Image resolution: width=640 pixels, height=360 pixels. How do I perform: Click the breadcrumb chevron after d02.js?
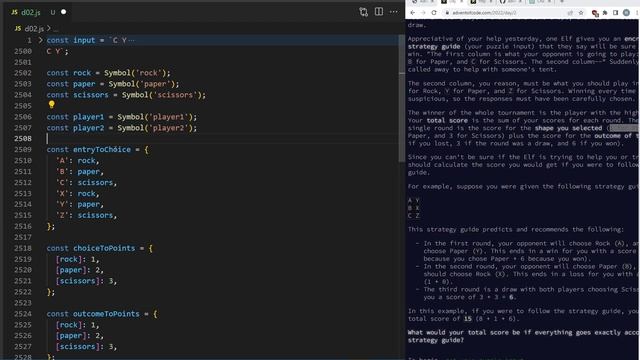point(49,29)
